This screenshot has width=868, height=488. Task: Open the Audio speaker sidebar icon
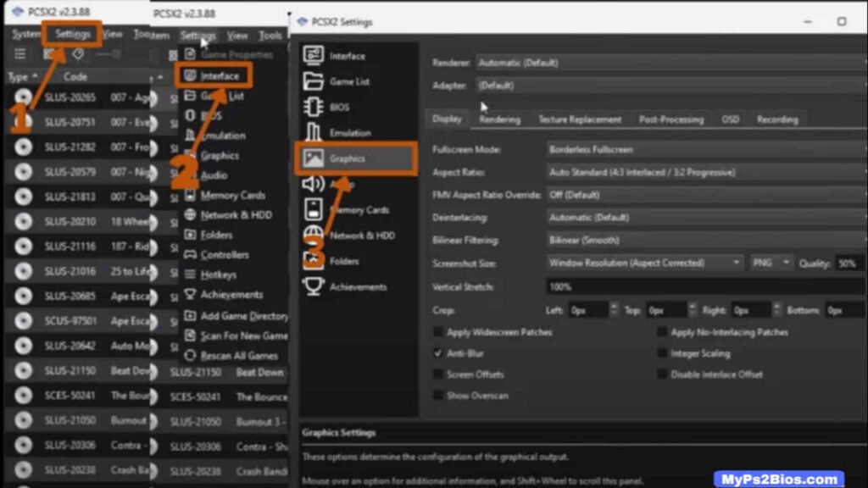pos(313,184)
